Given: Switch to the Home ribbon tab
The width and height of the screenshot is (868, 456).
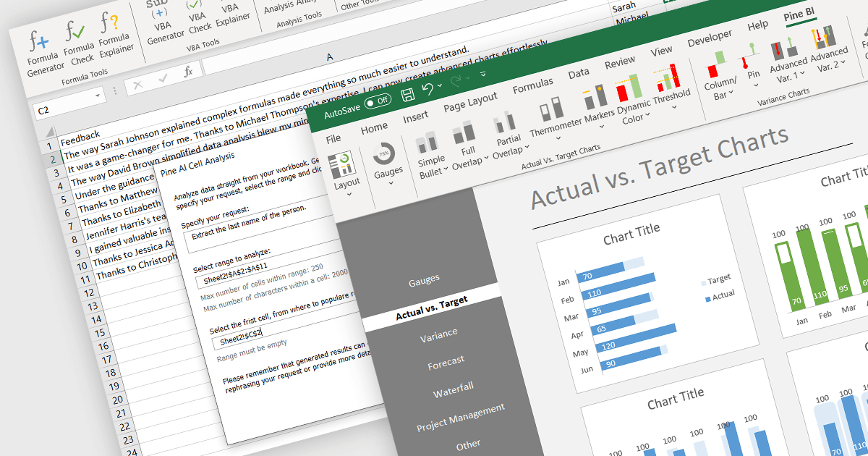Looking at the screenshot, I should click(374, 127).
